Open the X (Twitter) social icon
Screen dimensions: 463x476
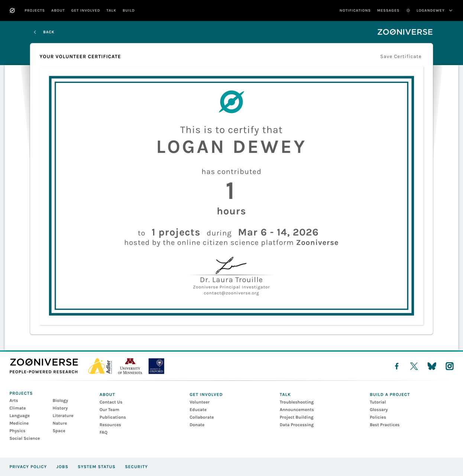click(414, 366)
